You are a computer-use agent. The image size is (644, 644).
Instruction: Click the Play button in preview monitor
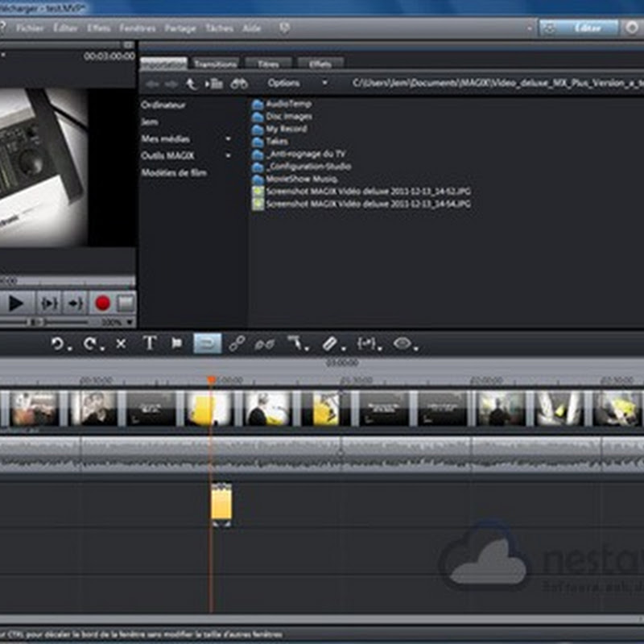click(15, 303)
